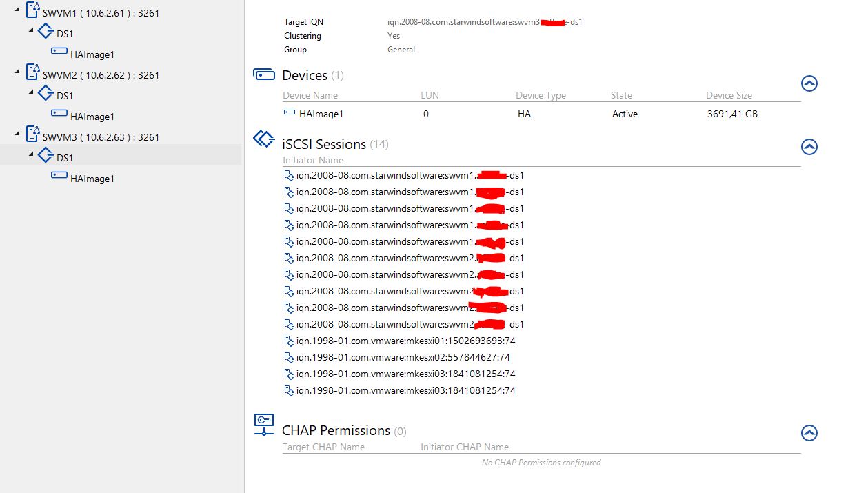This screenshot has width=868, height=493.
Task: Click the 3691,41 GB device size value
Action: 732,114
